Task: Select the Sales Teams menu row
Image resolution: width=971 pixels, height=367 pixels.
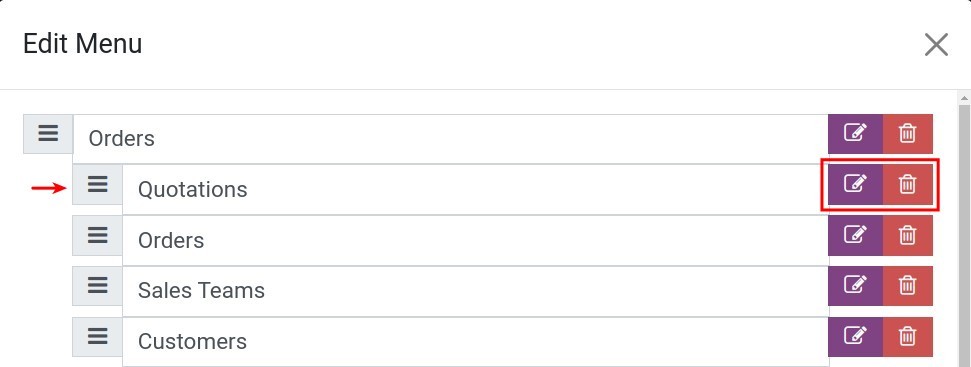Action: (475, 291)
